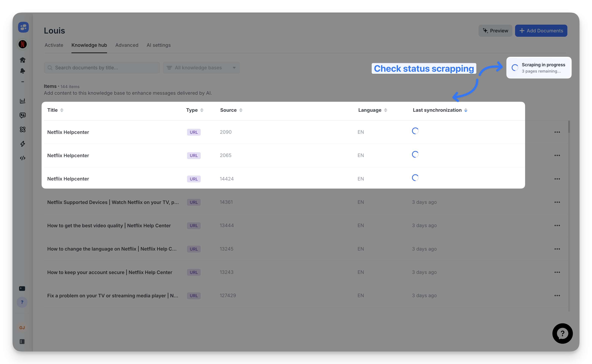Image resolution: width=592 pixels, height=364 pixels.
Task: Switch to the Advanced tab
Action: coord(127,45)
